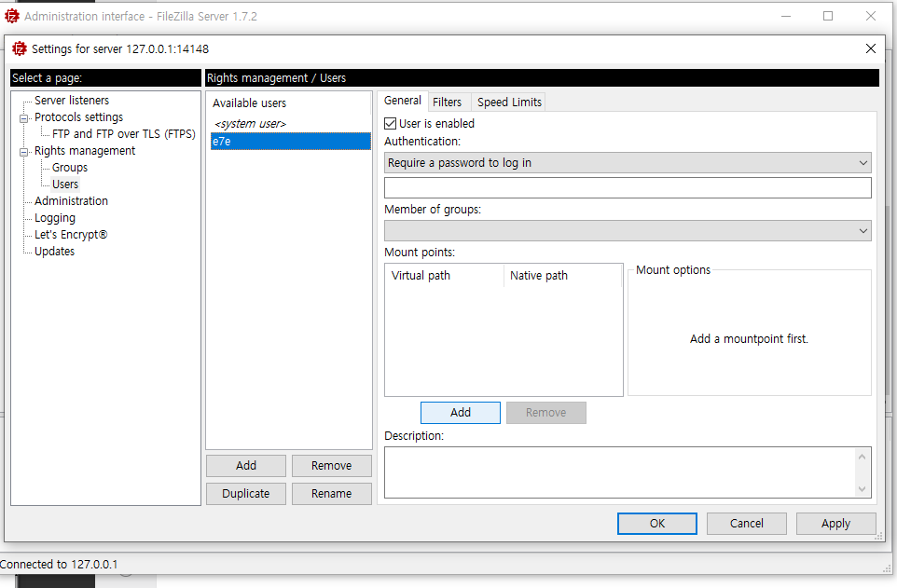Collapse the Protocols settings tree node
This screenshot has height=588, width=897.
point(23,118)
